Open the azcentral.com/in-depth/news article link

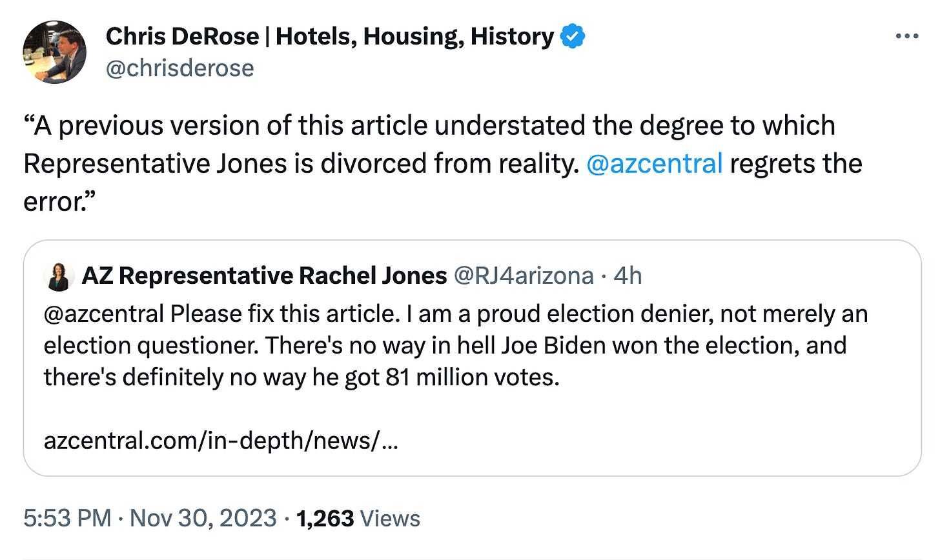point(220,441)
